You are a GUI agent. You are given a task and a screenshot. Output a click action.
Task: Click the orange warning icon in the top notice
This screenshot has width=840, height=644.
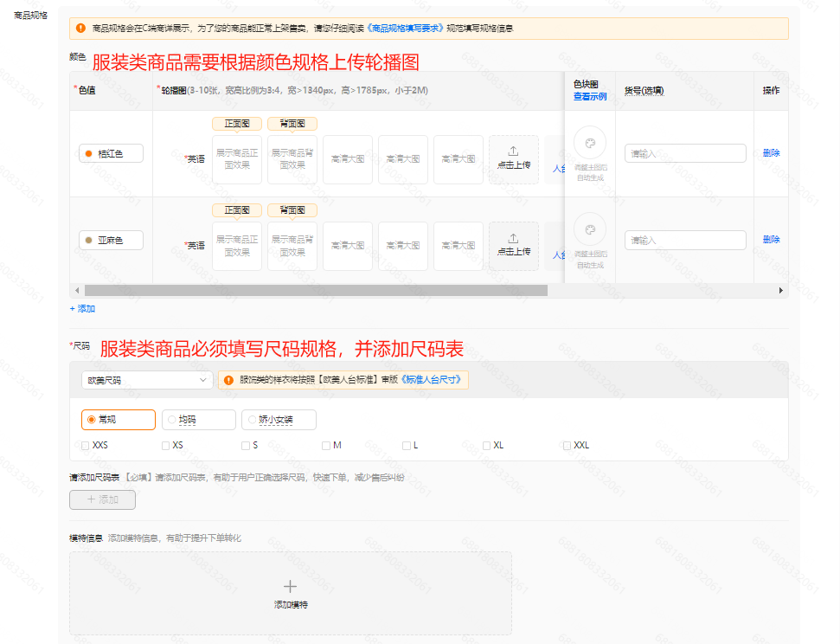80,29
